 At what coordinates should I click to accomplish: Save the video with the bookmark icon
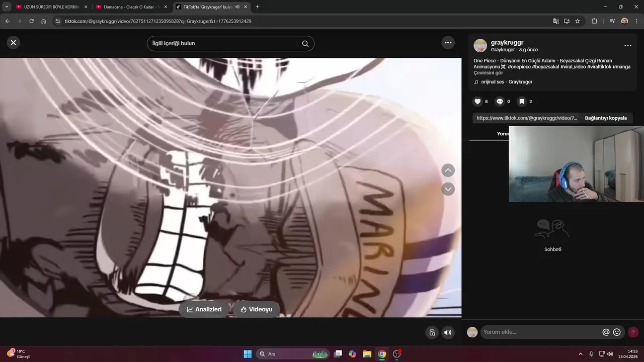pos(522,102)
